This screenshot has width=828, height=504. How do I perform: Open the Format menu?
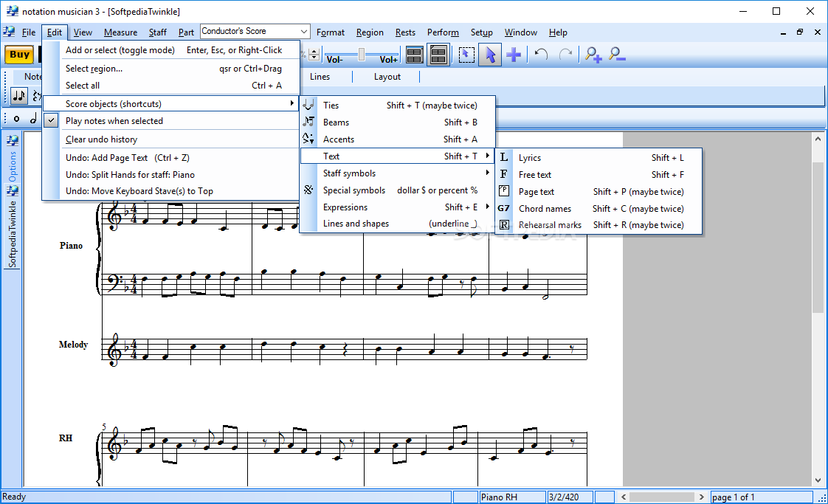tap(331, 32)
